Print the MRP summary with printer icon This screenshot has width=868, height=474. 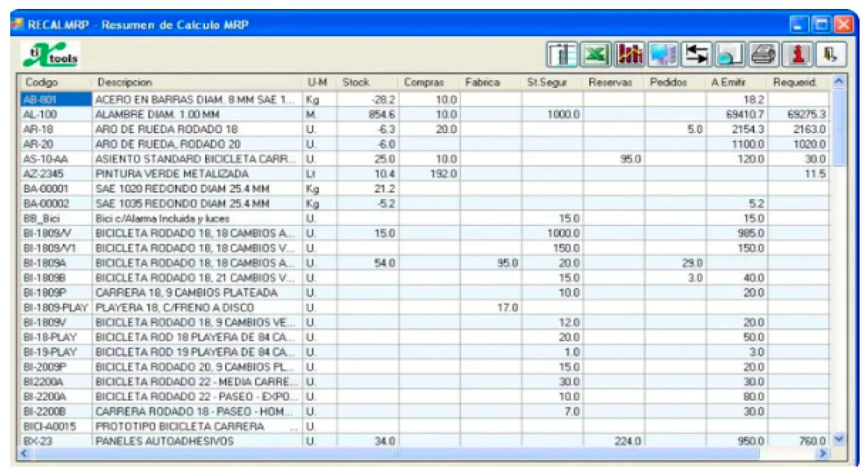pos(764,54)
